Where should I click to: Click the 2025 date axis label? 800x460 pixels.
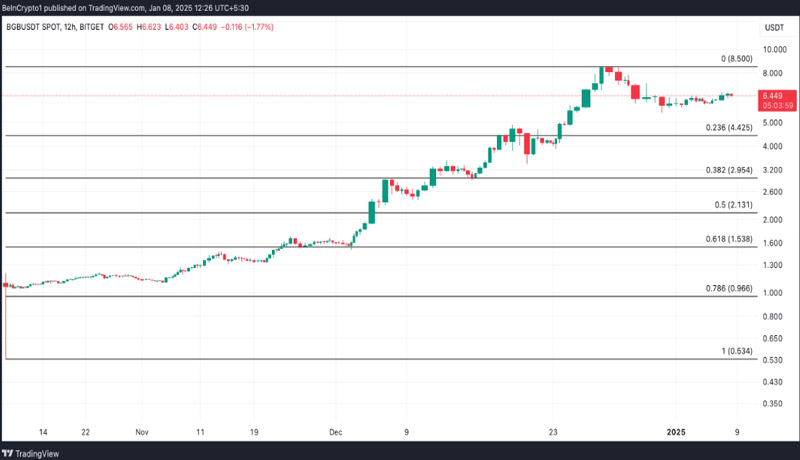tap(676, 432)
